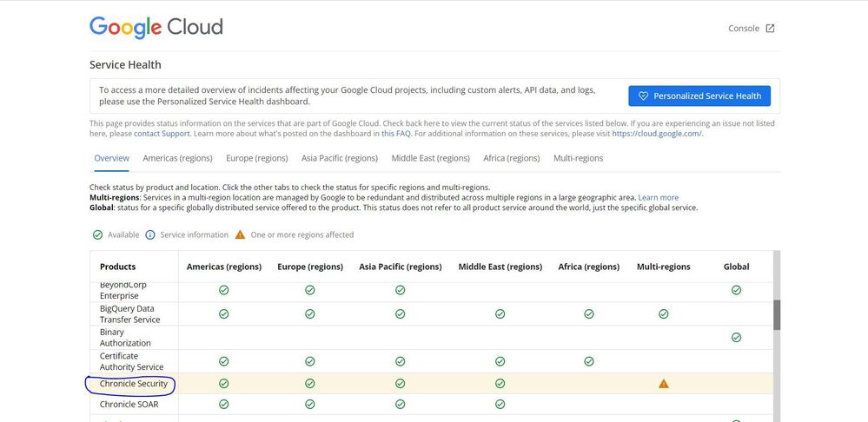Click Certificate Authority Service Middle East check
The height and width of the screenshot is (422, 868).
point(500,361)
